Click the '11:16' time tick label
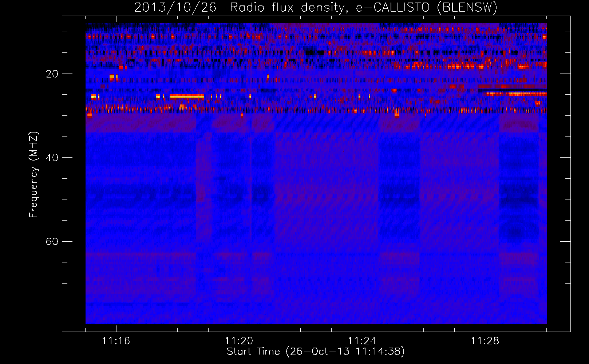589x364 pixels. point(116,341)
